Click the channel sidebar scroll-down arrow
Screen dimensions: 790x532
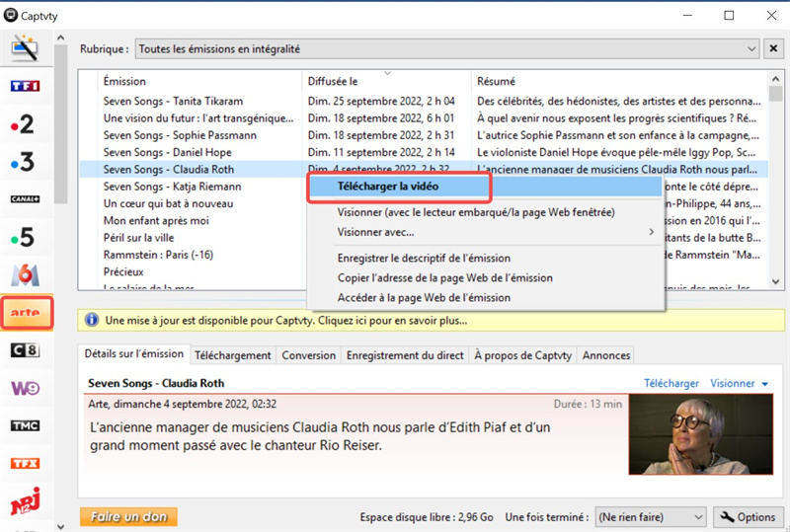click(60, 526)
